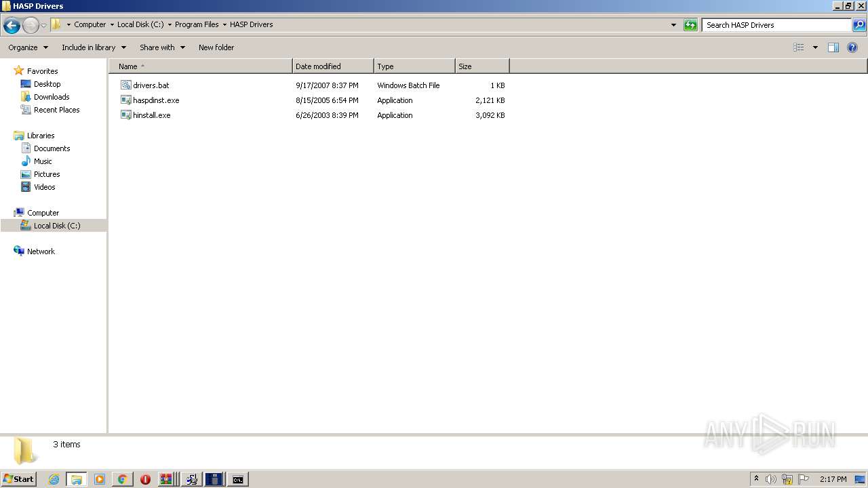
Task: Click Computer in the address breadcrumb
Action: 90,24
